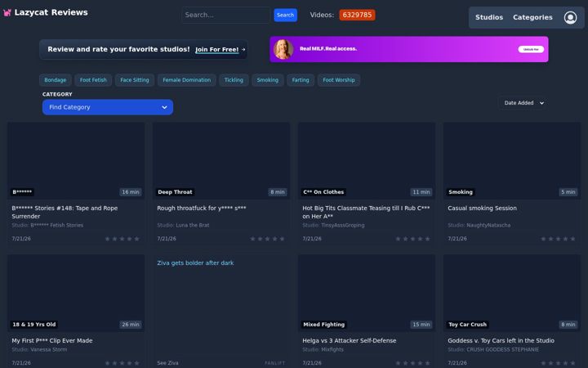Viewport: 588px width, 368px height.
Task: Click the 11 min duration badge
Action: 421,192
